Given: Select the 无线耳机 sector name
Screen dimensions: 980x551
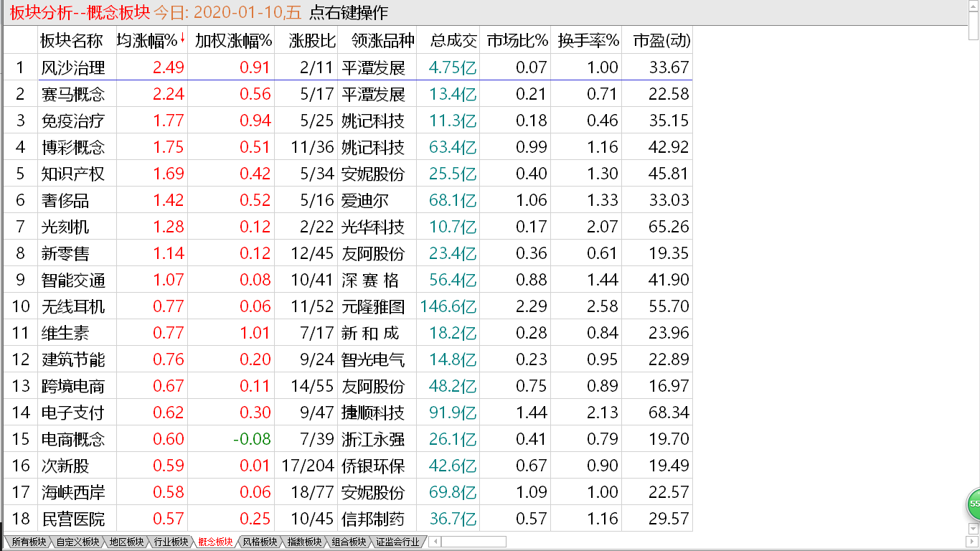Looking at the screenshot, I should [x=73, y=306].
